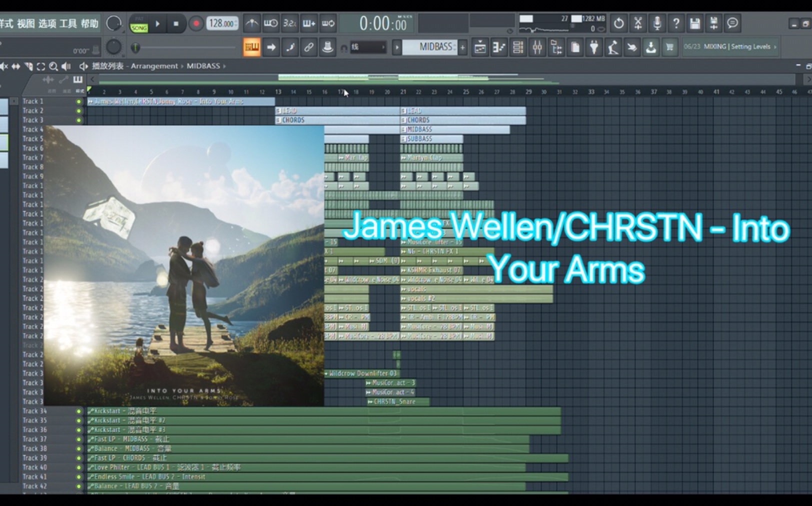The image size is (812, 506).
Task: Open the speech bubble info icon
Action: point(732,23)
